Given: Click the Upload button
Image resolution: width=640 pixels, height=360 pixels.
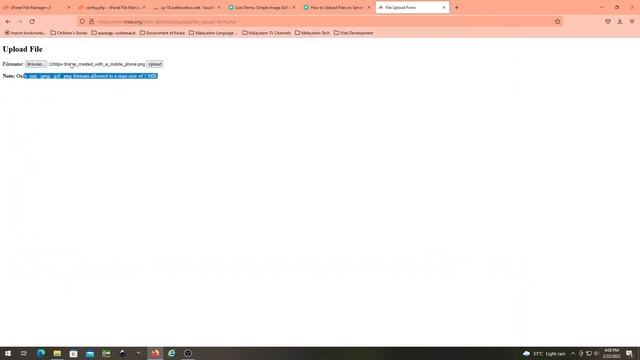Looking at the screenshot, I should (x=155, y=64).
